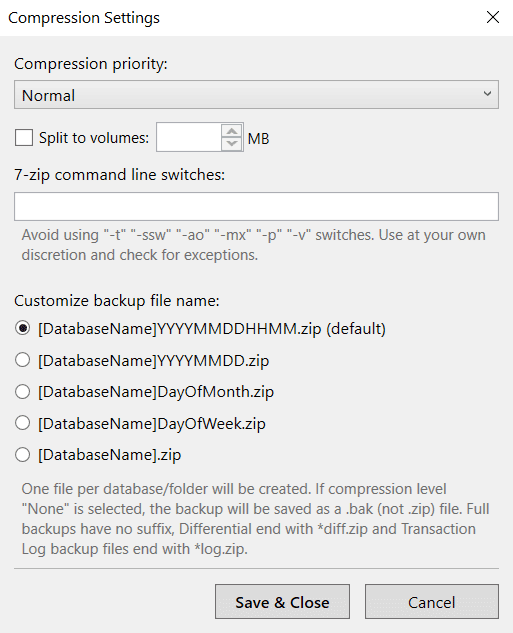
Task: Select [DatabaseName]YYYYMMDDHHMM.zip (default) radio option
Action: coord(23,328)
